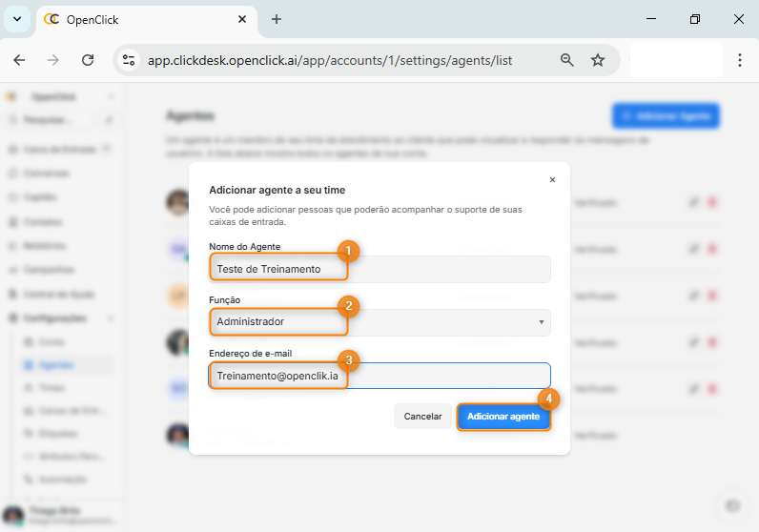
Task: Open a new browser tab
Action: pyautogui.click(x=277, y=19)
